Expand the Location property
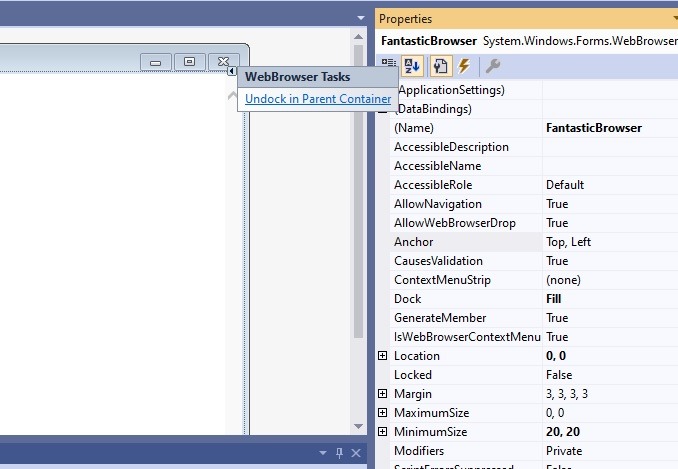The image size is (678, 469). (x=382, y=355)
